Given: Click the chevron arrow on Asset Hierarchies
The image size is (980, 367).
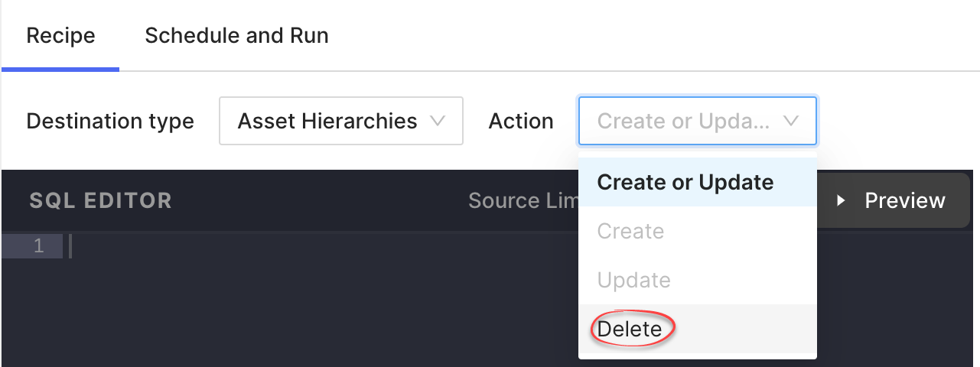Looking at the screenshot, I should point(438,121).
